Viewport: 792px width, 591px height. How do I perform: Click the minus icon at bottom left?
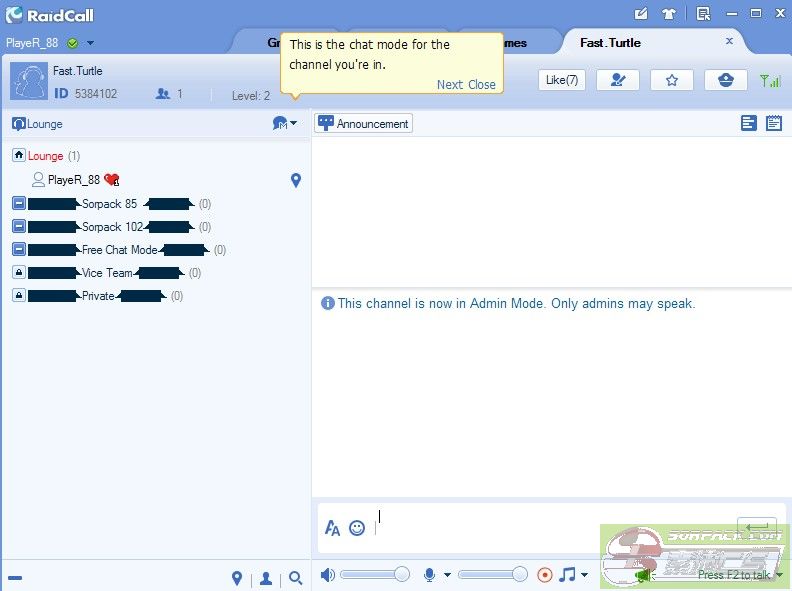[x=15, y=578]
